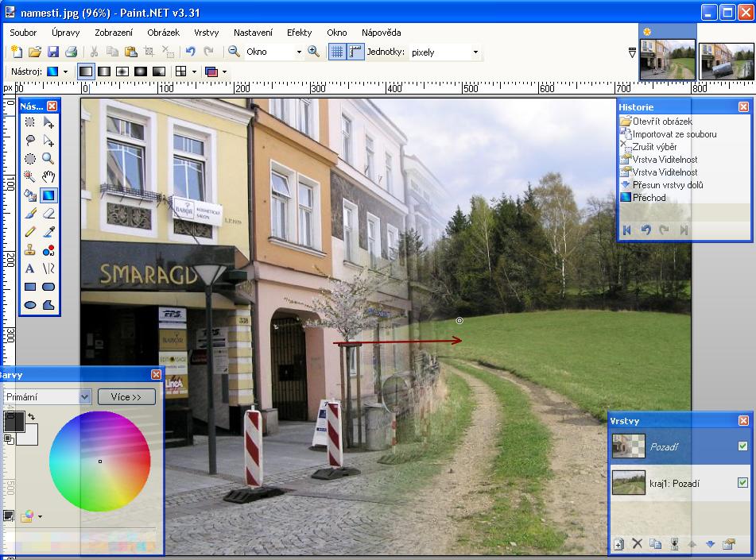
Task: Choose the Text tool
Action: [30, 268]
